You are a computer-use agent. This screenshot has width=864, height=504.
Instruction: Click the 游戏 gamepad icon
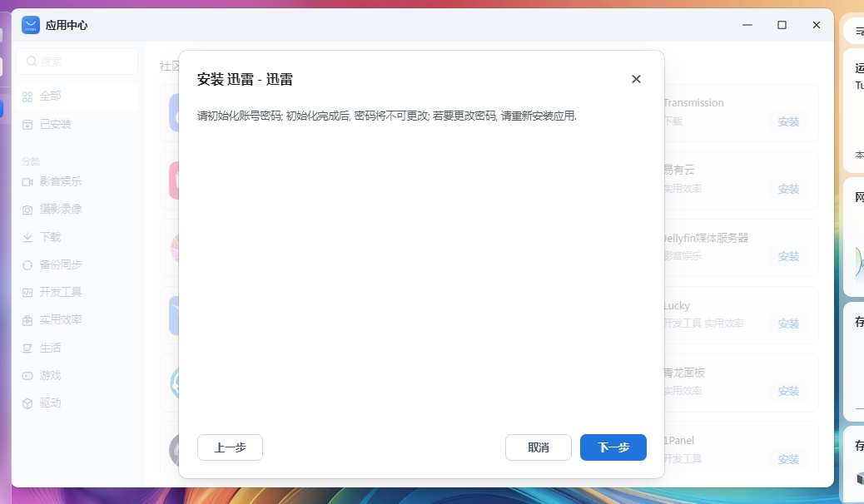click(x=27, y=376)
